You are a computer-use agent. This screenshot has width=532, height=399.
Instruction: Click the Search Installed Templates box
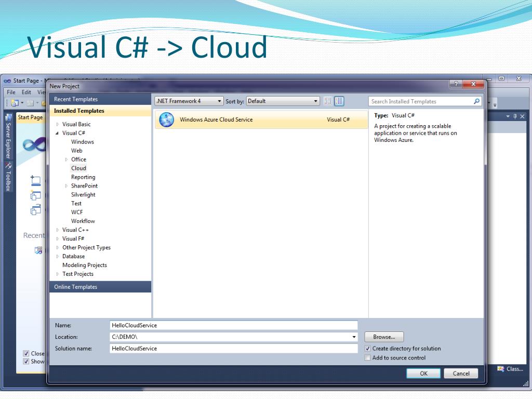(425, 101)
